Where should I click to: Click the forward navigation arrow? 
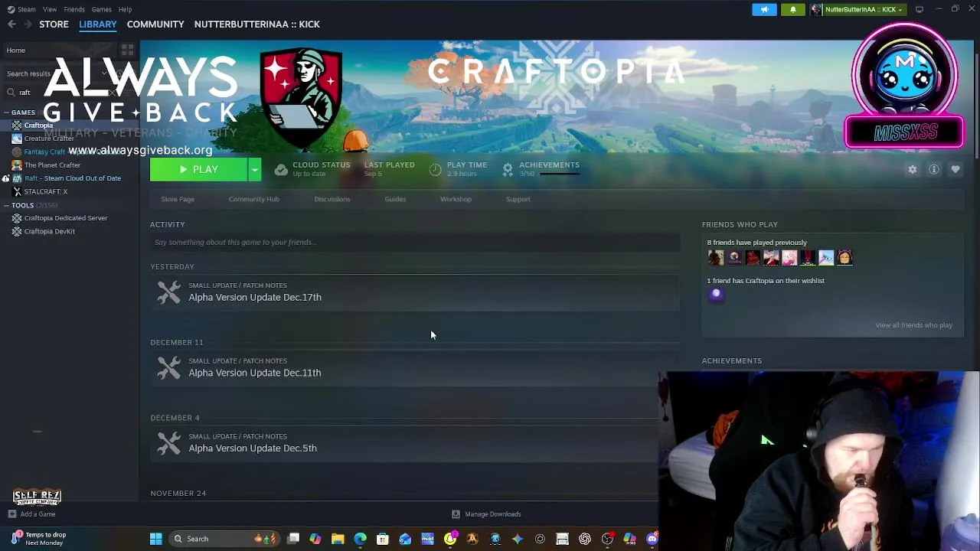coord(27,24)
